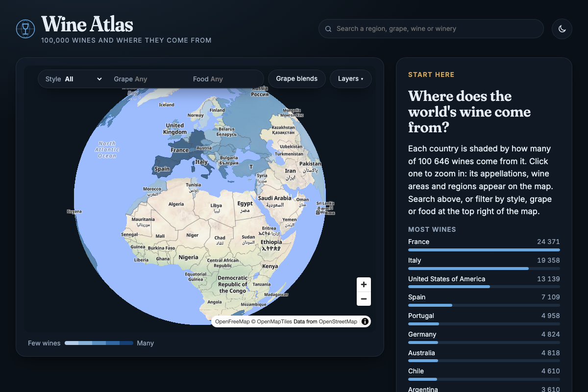588x392 pixels.
Task: Zoom in the map with plus button
Action: [364, 285]
